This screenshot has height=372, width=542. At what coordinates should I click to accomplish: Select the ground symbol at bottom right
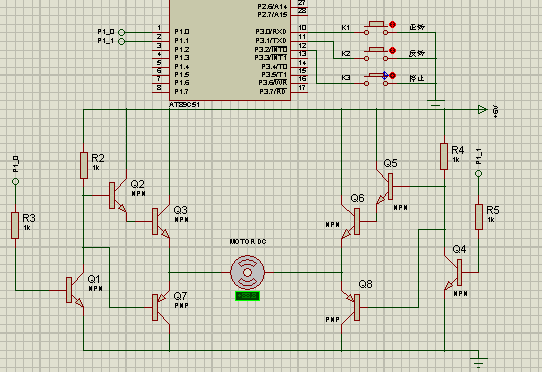tap(479, 361)
